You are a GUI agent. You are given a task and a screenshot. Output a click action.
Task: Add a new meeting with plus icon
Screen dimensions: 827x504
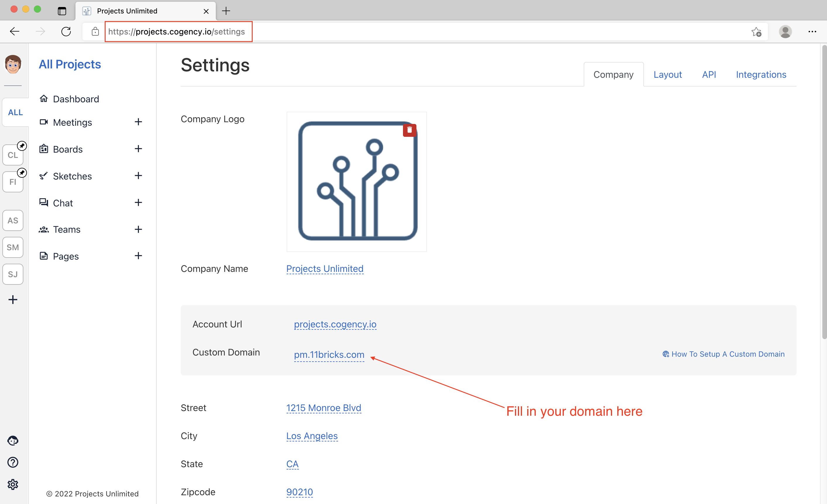[138, 122]
